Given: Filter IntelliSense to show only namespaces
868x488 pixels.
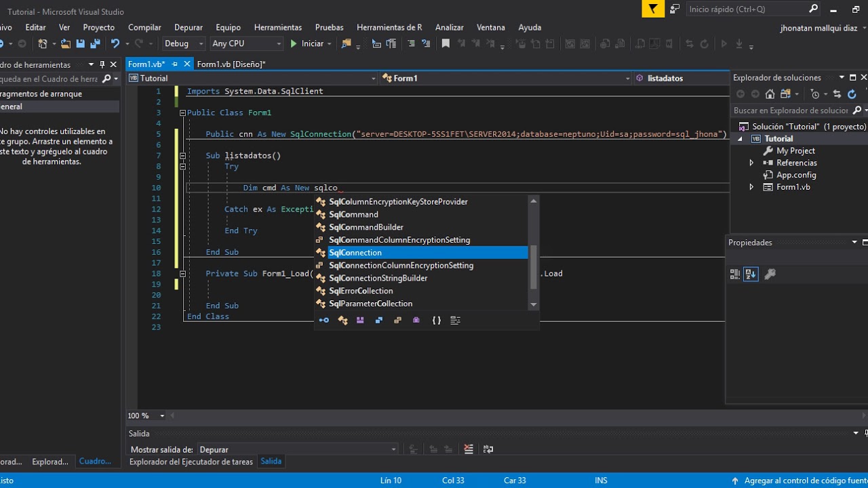Looking at the screenshot, I should [437, 320].
